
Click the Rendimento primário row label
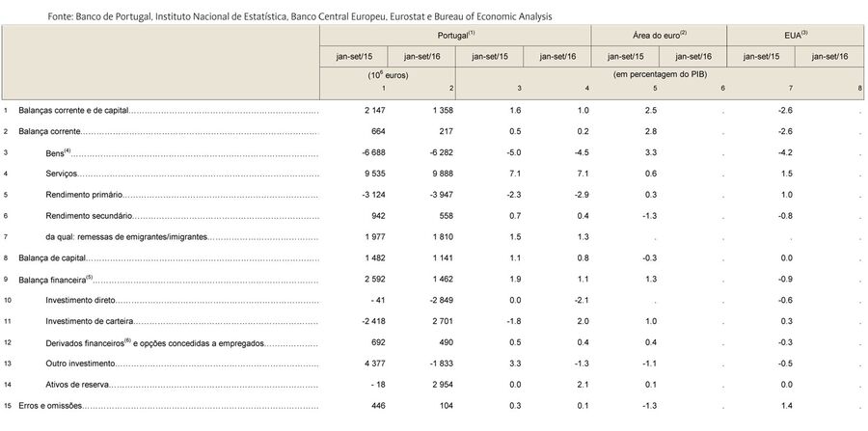click(x=81, y=195)
